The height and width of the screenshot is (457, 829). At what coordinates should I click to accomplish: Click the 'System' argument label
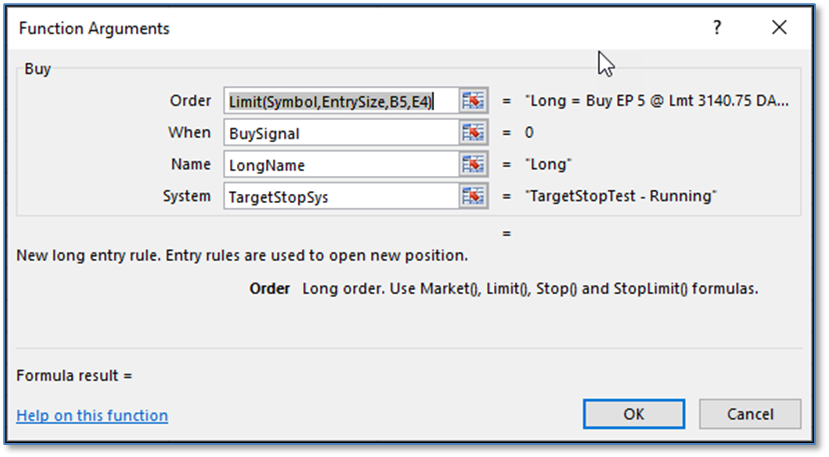coord(187,197)
